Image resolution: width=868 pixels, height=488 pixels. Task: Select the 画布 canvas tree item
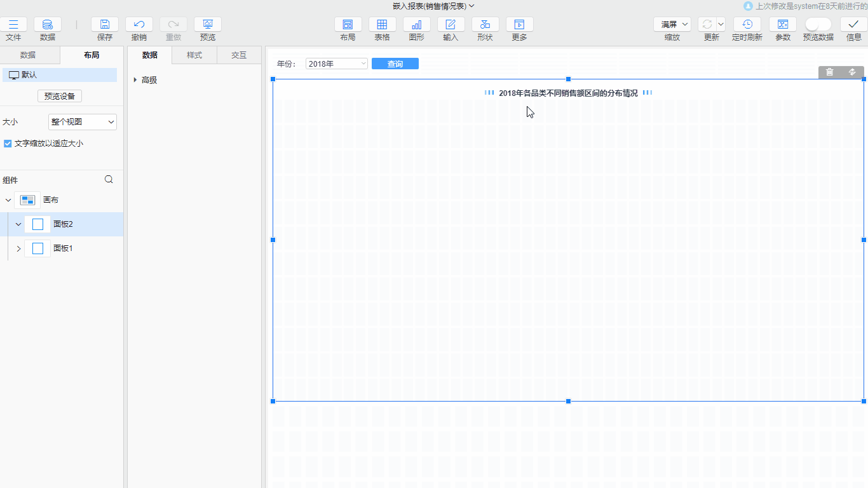tap(51, 200)
